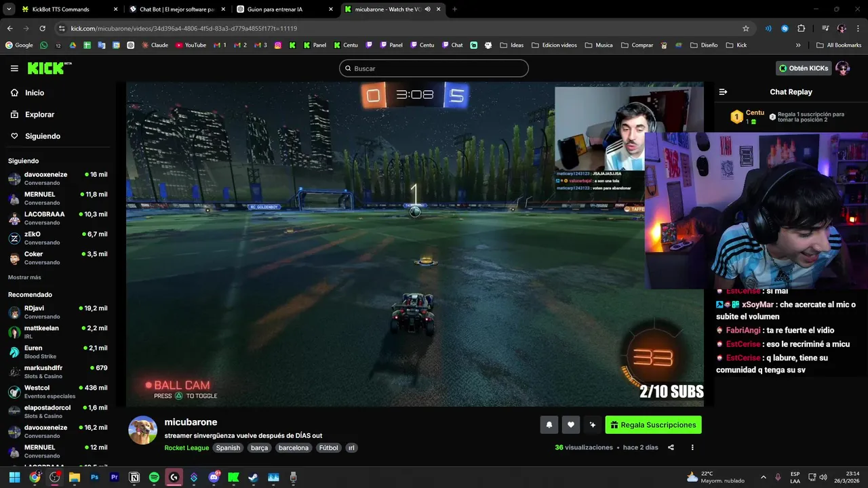Open LACOBRAAA followed channel
Screen dimensions: 868x488
point(58,218)
